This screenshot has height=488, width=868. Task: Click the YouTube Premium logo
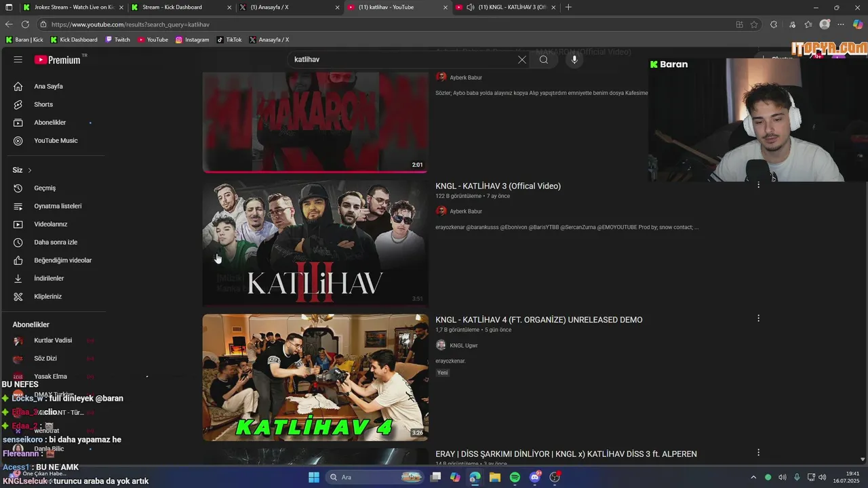click(58, 60)
